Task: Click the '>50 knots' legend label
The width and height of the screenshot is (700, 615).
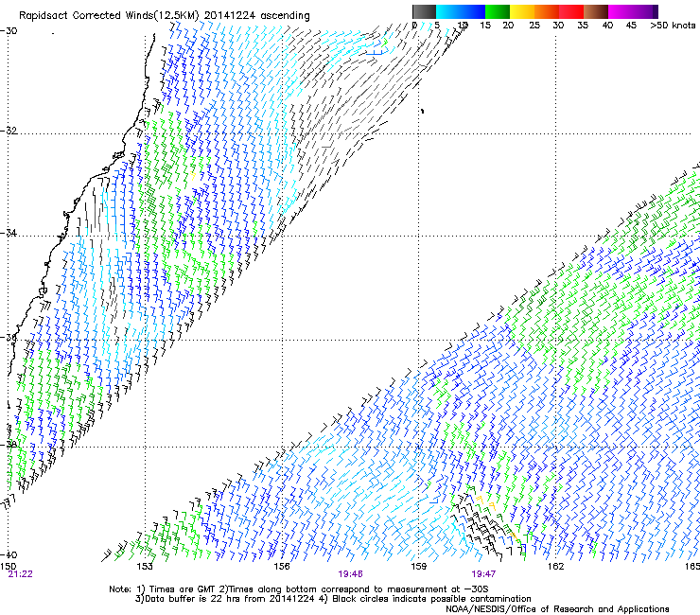Action: [x=673, y=26]
